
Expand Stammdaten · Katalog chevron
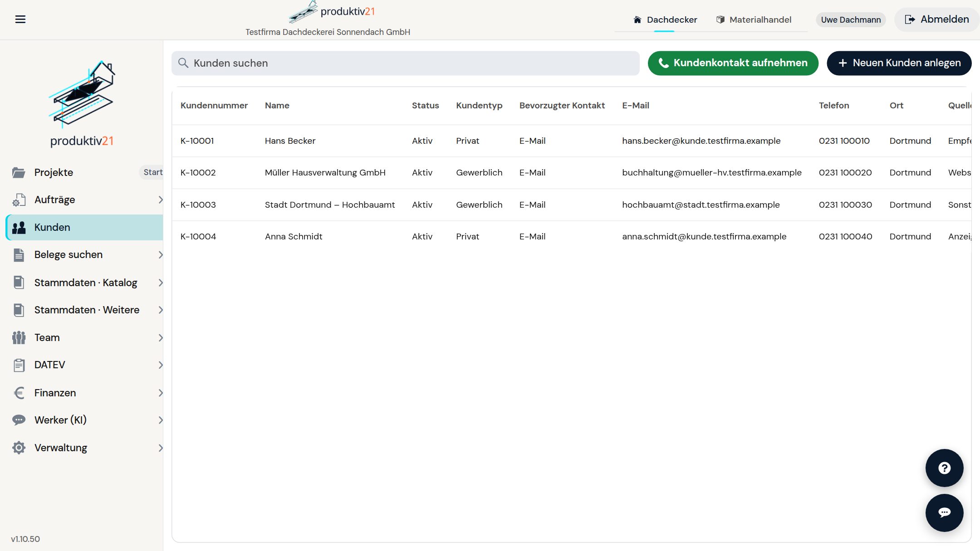160,283
